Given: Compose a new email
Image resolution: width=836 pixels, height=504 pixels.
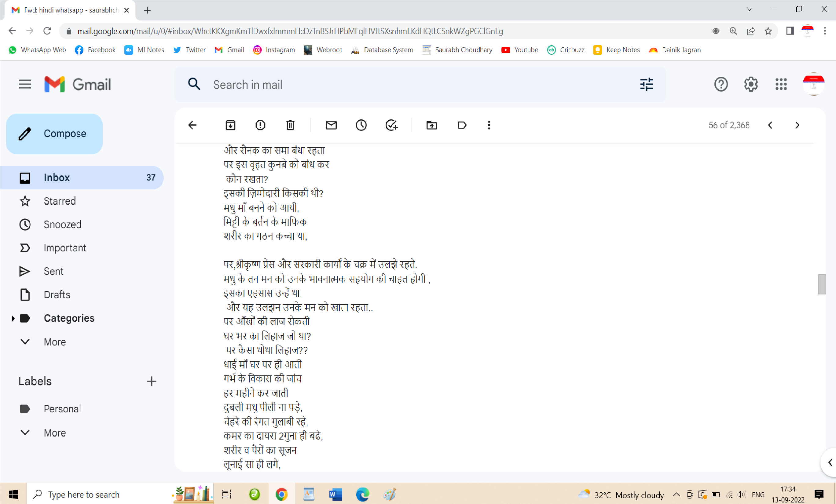Looking at the screenshot, I should click(x=54, y=133).
